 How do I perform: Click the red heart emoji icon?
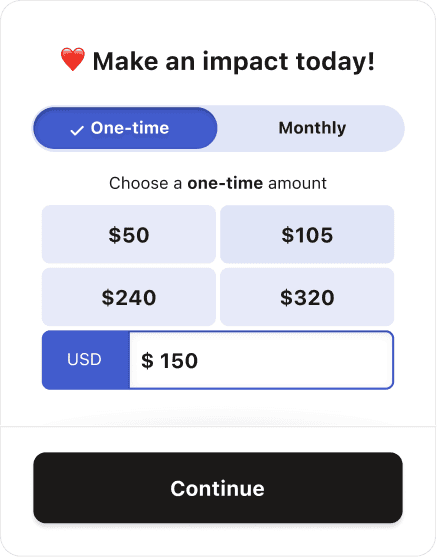[x=72, y=60]
